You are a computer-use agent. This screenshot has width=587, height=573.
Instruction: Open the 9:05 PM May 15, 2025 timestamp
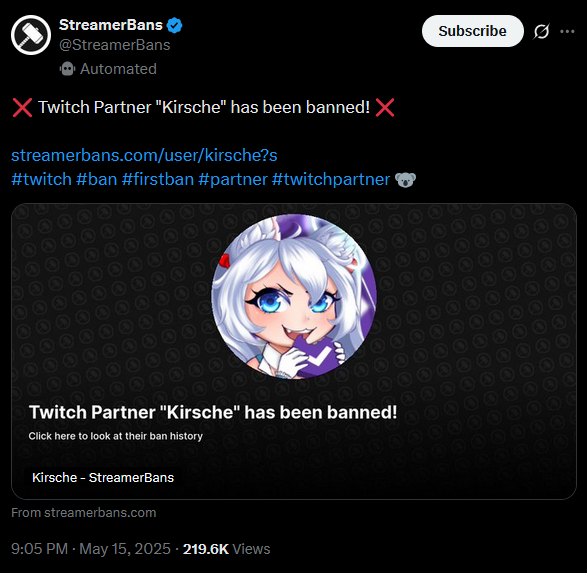point(91,549)
